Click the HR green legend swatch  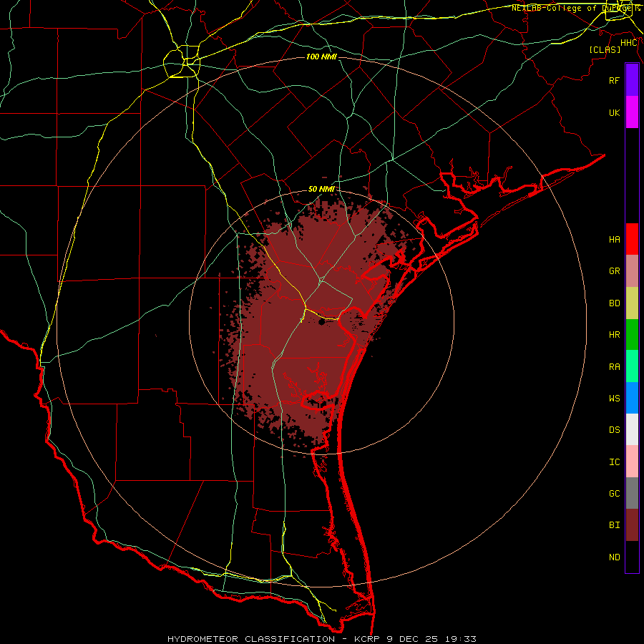tap(632, 335)
